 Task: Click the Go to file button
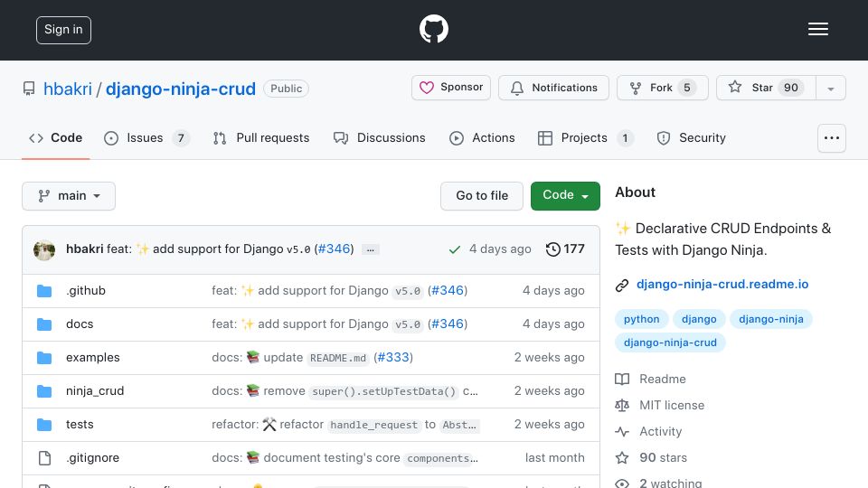click(x=482, y=196)
